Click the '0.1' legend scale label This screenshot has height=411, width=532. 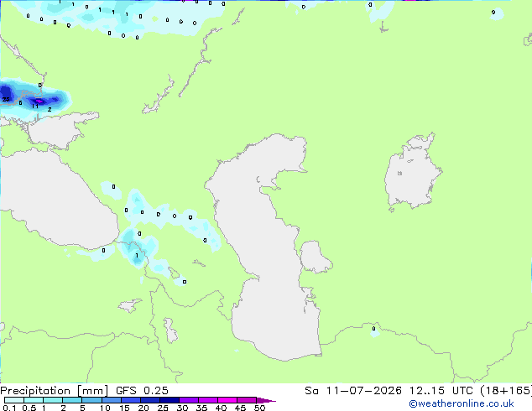click(x=9, y=408)
